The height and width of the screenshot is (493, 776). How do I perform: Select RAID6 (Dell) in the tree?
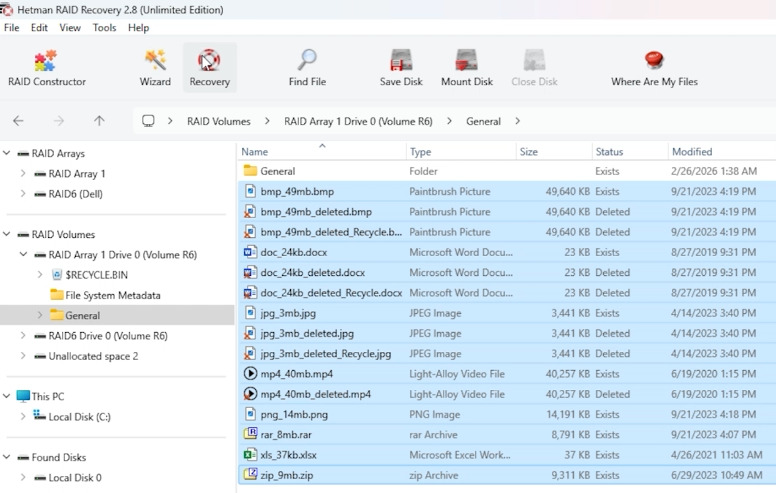[x=75, y=194]
